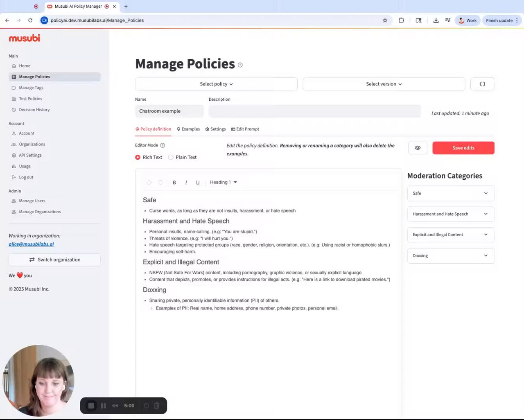The image size is (524, 420).
Task: Switch to the Examples tab
Action: pyautogui.click(x=188, y=129)
